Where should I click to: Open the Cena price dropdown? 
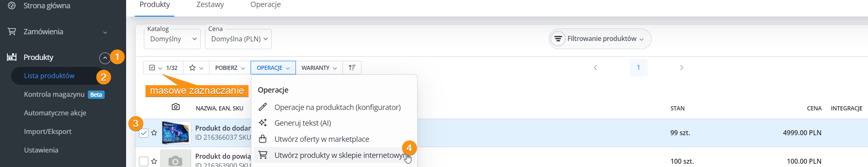pyautogui.click(x=238, y=39)
